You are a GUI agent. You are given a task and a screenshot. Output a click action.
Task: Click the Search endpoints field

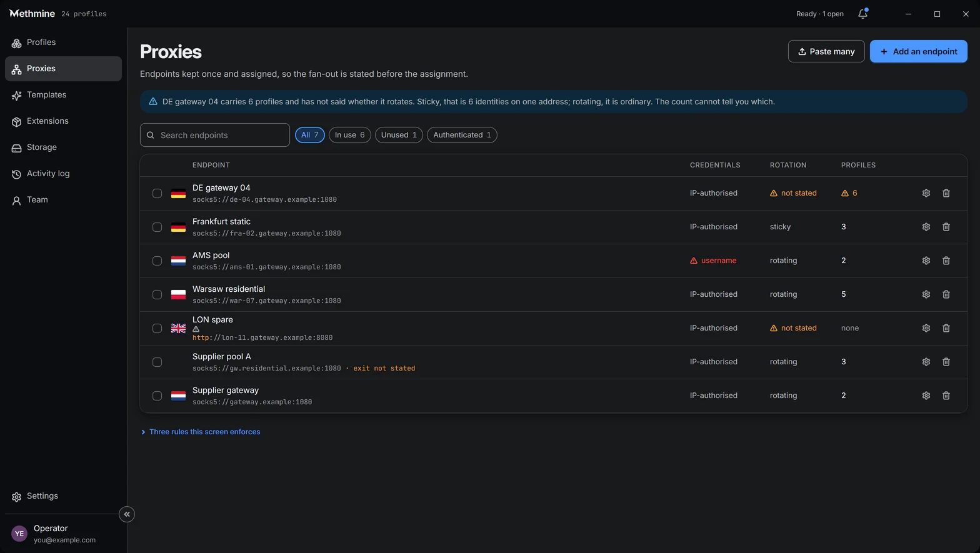[x=215, y=135]
